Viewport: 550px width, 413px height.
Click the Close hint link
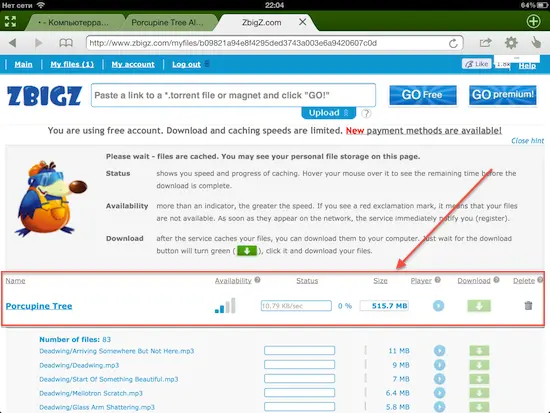coord(527,140)
